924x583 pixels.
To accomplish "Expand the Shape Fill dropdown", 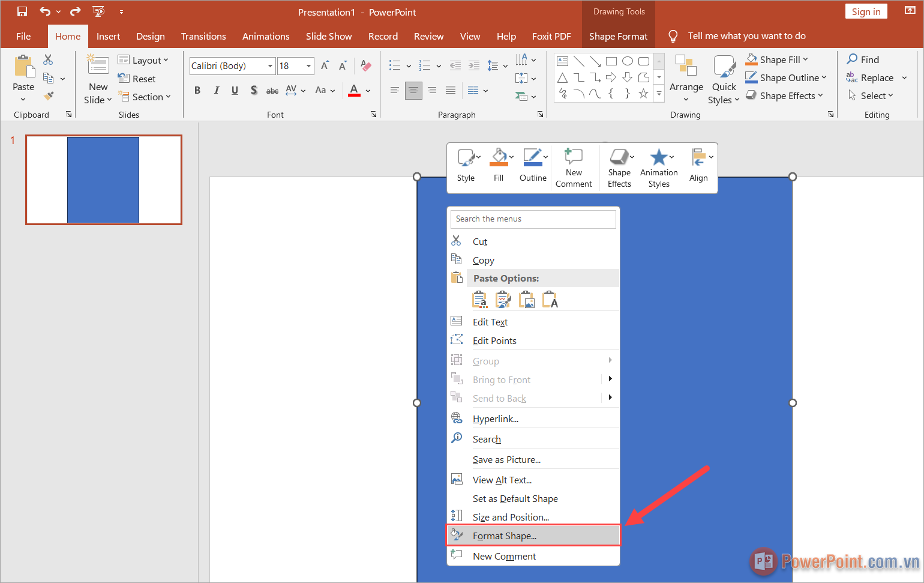I will pos(805,59).
